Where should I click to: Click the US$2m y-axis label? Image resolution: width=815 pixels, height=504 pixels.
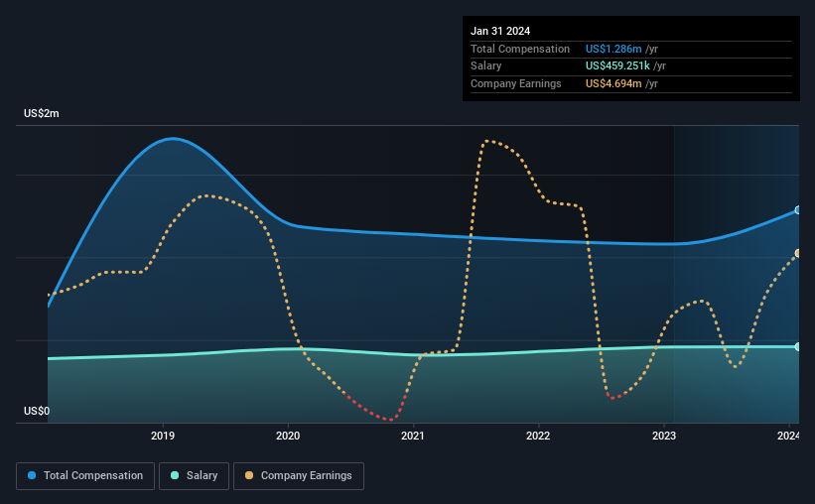point(42,114)
